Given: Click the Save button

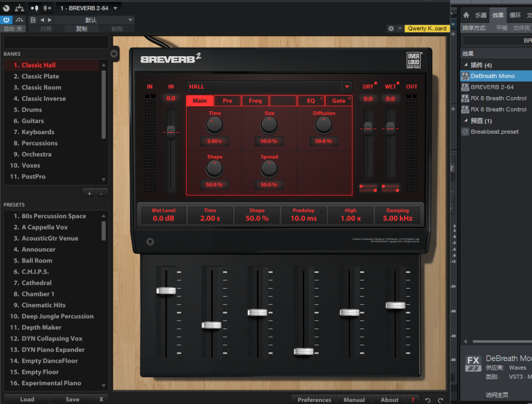Looking at the screenshot, I should point(72,399).
